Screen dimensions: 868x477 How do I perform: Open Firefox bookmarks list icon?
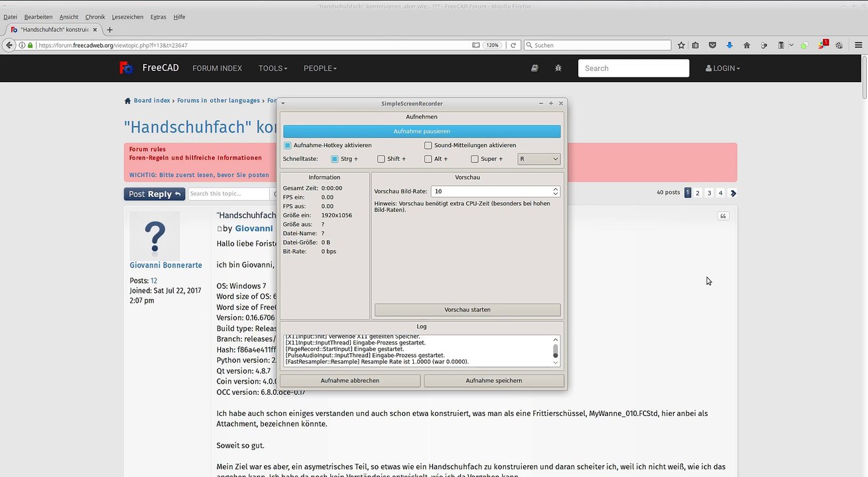[x=695, y=45]
